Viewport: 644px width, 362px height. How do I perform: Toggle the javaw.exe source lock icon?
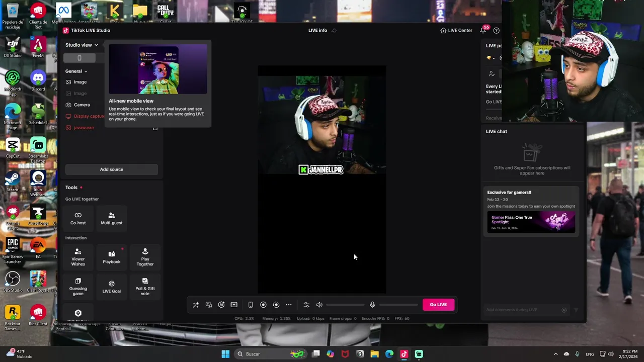coord(155,128)
